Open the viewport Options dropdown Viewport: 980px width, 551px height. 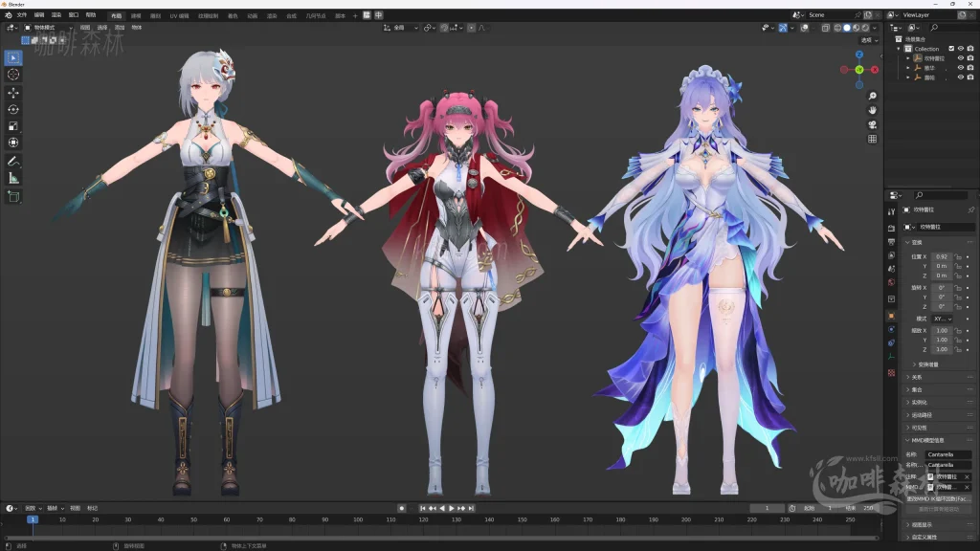point(869,40)
